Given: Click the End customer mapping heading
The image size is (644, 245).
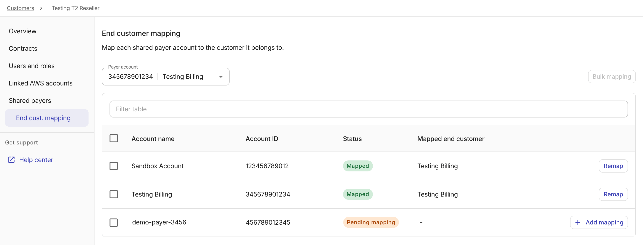Looking at the screenshot, I should pyautogui.click(x=141, y=33).
